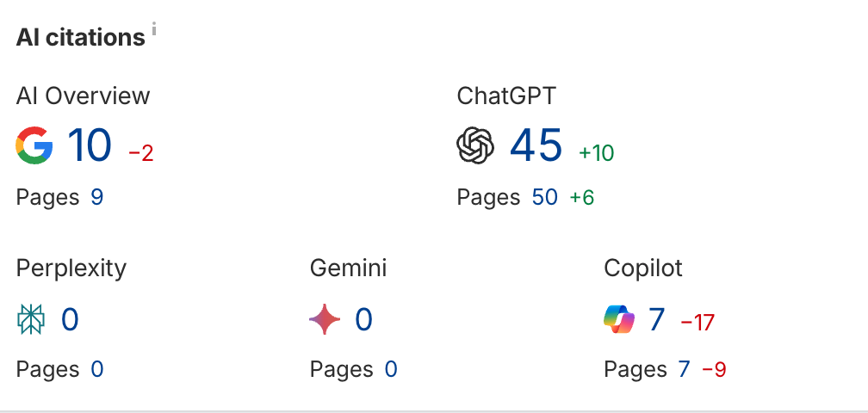Screen dimensions: 868x413
Task: Click the ChatGPT +10 change value
Action: pyautogui.click(x=596, y=153)
